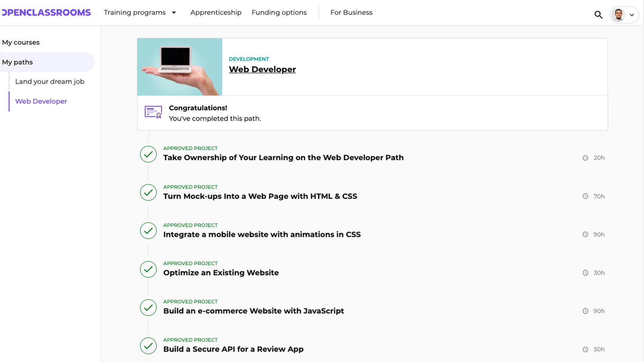Open the Apprenticeship menu item

[x=216, y=12]
